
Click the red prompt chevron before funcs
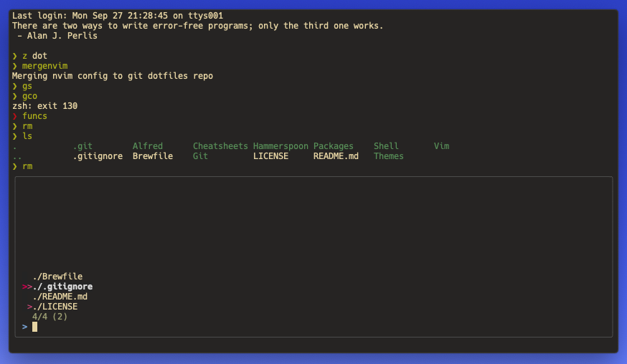point(15,116)
